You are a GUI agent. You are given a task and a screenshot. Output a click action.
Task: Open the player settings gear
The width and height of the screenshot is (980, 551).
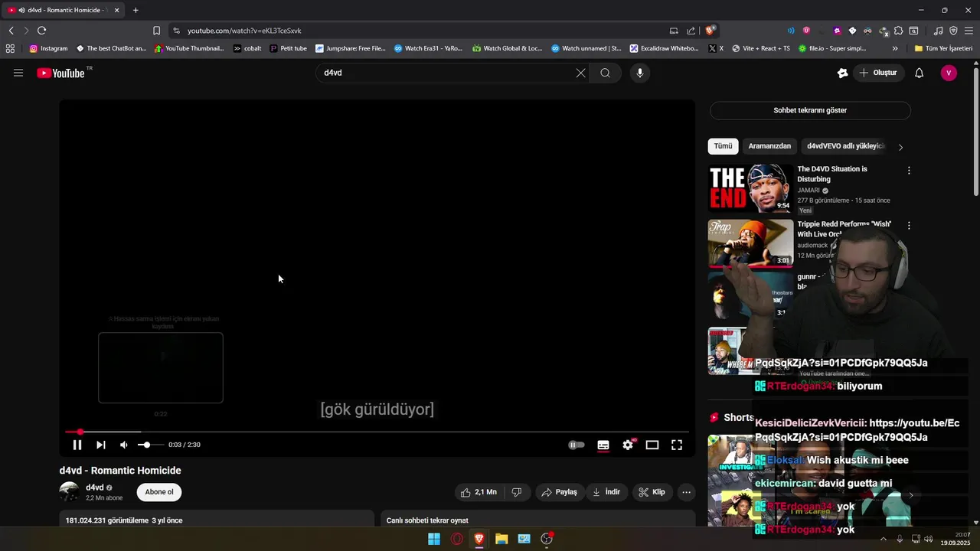628,445
